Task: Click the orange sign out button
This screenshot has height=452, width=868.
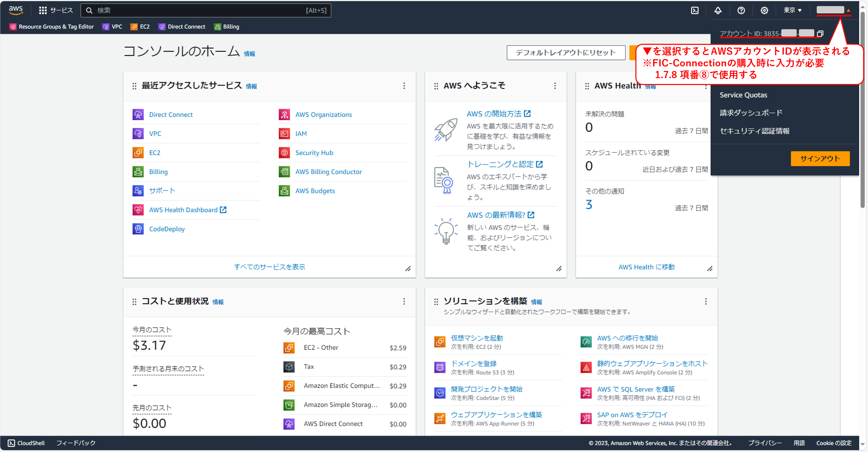Action: pos(820,158)
